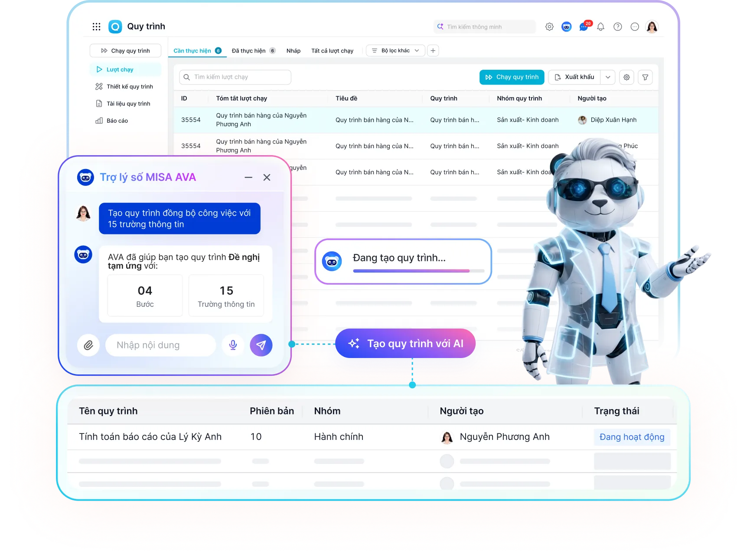This screenshot has height=560, width=747.
Task: Open the notifications bell
Action: (600, 27)
